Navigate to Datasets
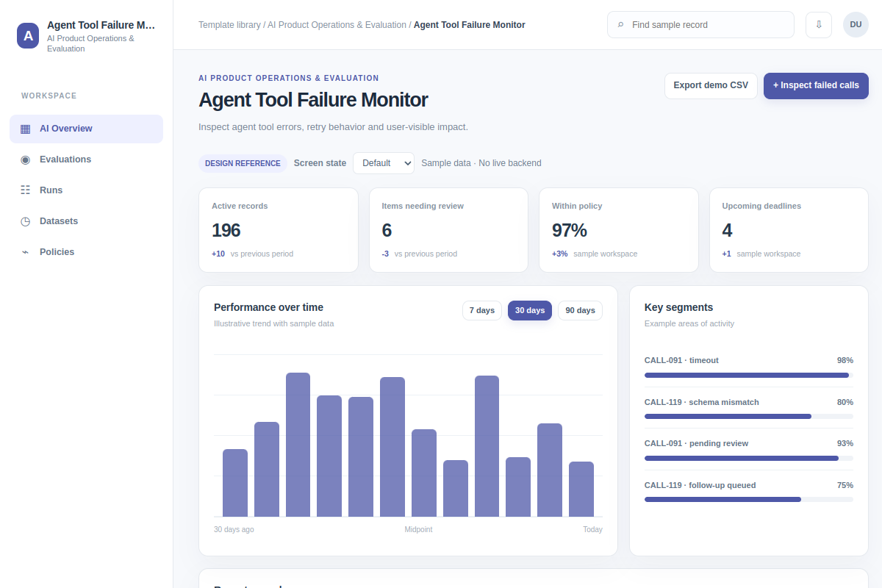Viewport: 882px width, 588px height. 86,221
